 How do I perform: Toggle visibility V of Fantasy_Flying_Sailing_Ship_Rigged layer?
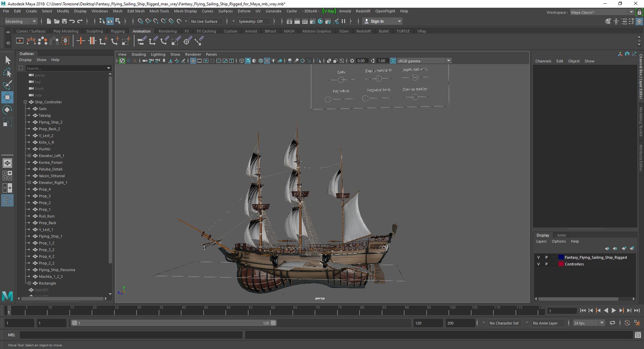point(539,257)
